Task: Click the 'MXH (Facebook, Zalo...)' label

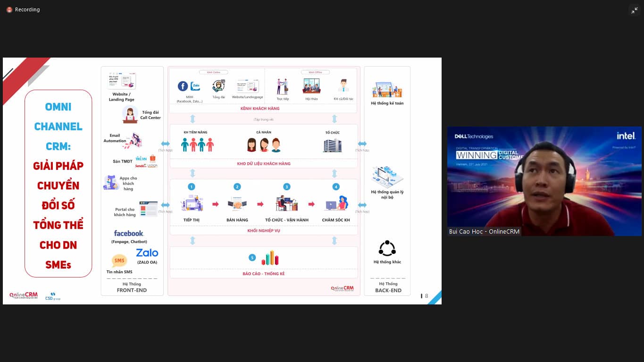Action: [189, 99]
